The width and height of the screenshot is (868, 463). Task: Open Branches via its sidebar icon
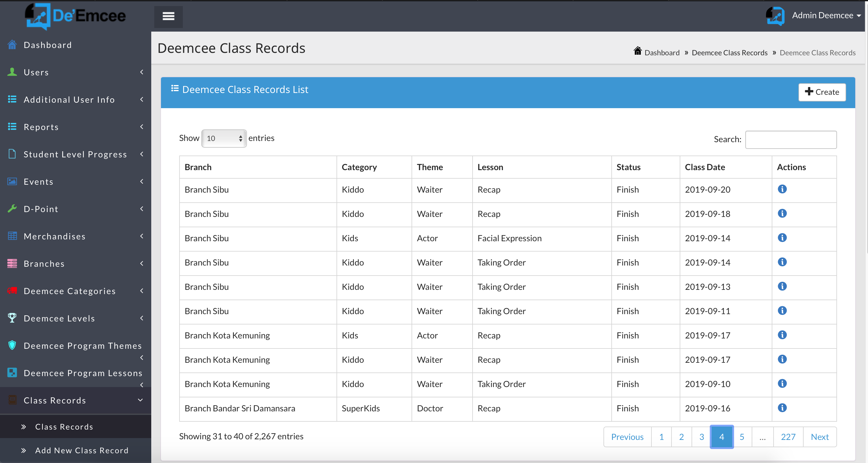click(12, 263)
